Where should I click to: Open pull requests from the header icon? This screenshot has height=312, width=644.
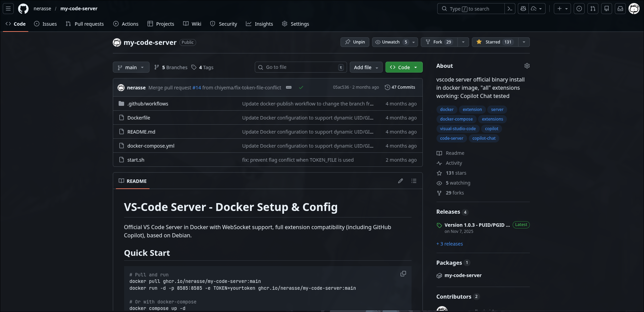click(593, 8)
